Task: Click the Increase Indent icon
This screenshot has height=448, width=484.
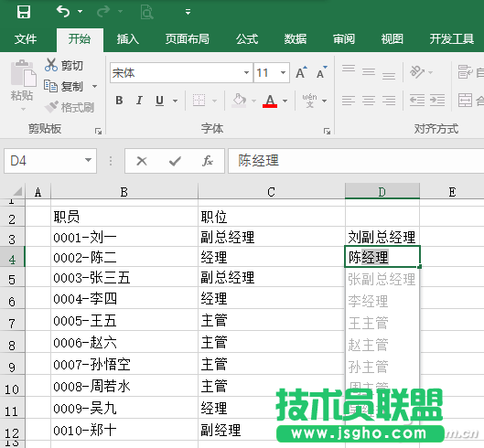Action: pyautogui.click(x=437, y=101)
